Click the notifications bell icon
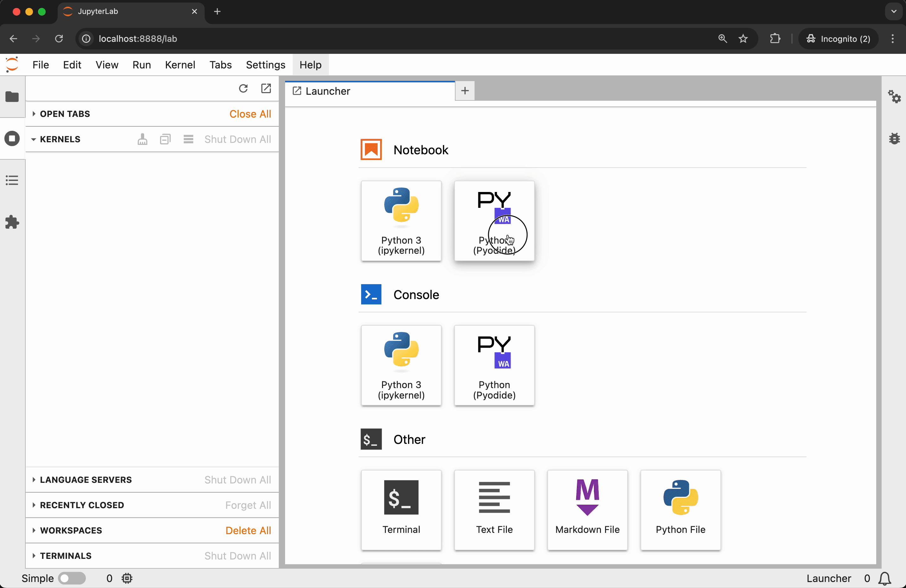Viewport: 906px width, 588px height. coord(885,578)
